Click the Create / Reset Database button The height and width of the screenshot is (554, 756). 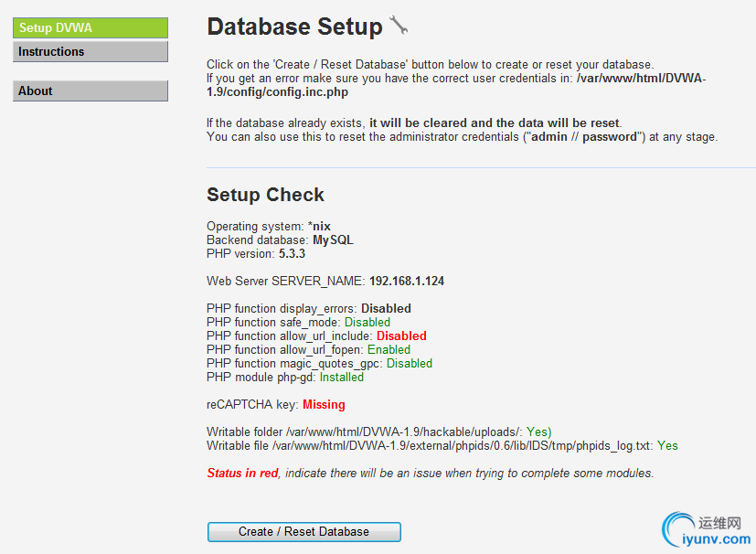coord(304,532)
